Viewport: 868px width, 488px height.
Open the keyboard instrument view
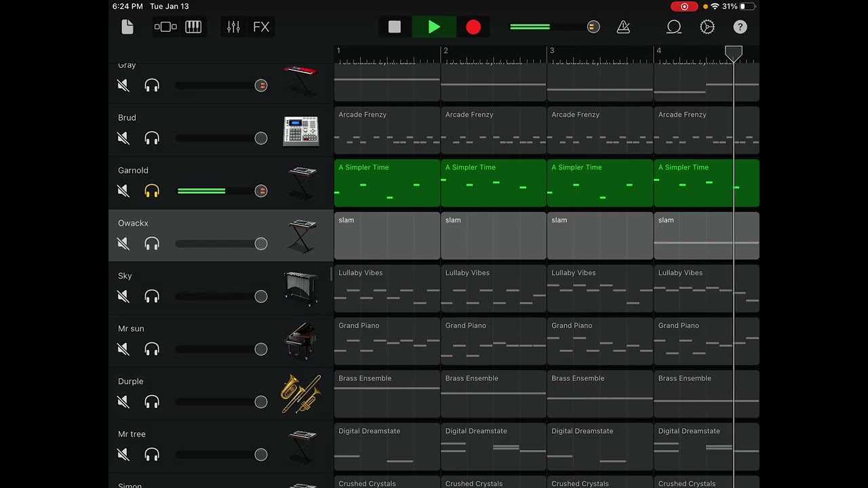(x=193, y=27)
